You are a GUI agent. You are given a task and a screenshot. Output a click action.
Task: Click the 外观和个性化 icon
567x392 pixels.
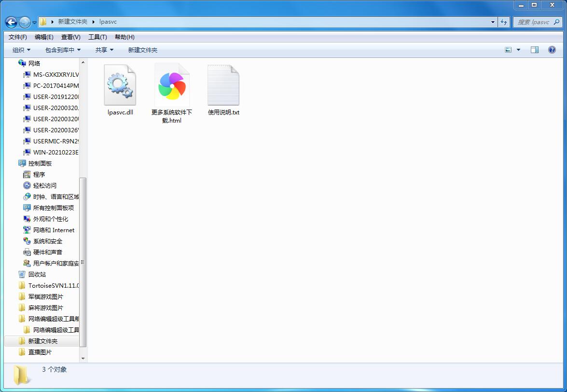(x=27, y=219)
